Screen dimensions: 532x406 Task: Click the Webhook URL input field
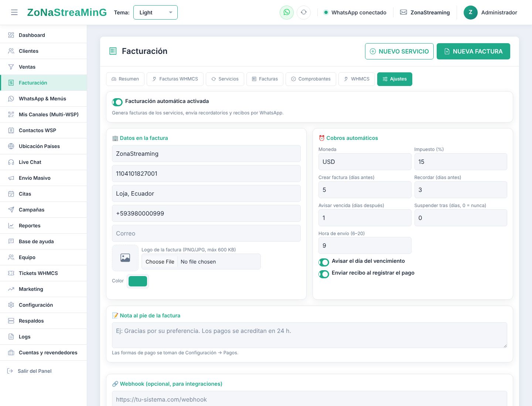pos(310,399)
